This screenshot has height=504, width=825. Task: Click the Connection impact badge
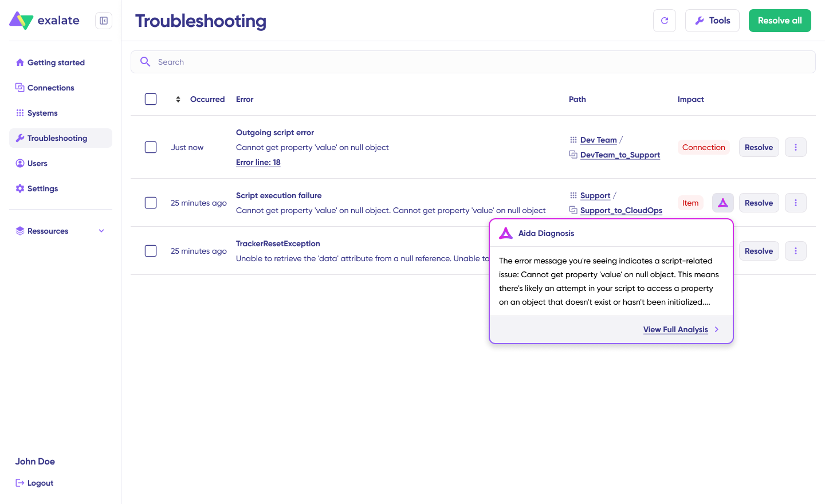704,147
